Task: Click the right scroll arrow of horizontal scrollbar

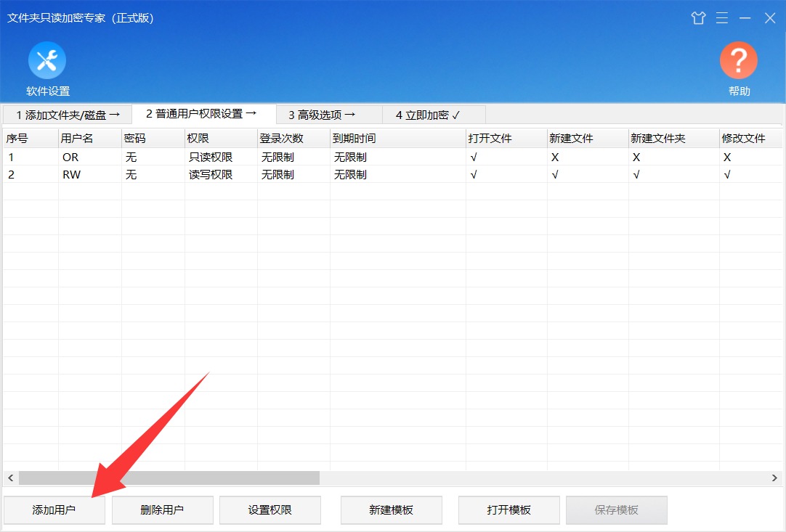Action: pos(774,478)
